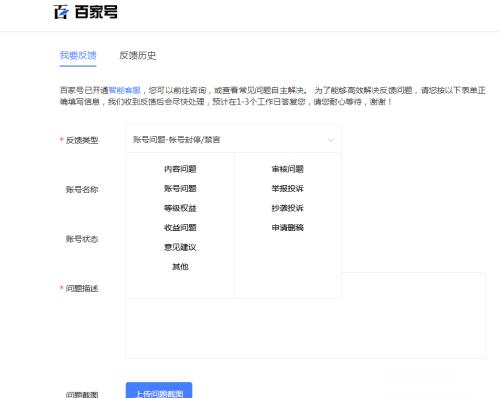Open the 反馈类型 dropdown field
The height and width of the screenshot is (398, 500).
tap(234, 140)
